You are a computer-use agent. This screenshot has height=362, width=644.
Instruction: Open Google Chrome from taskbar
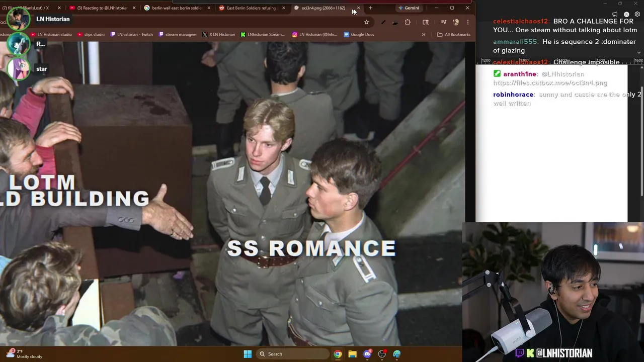click(338, 354)
